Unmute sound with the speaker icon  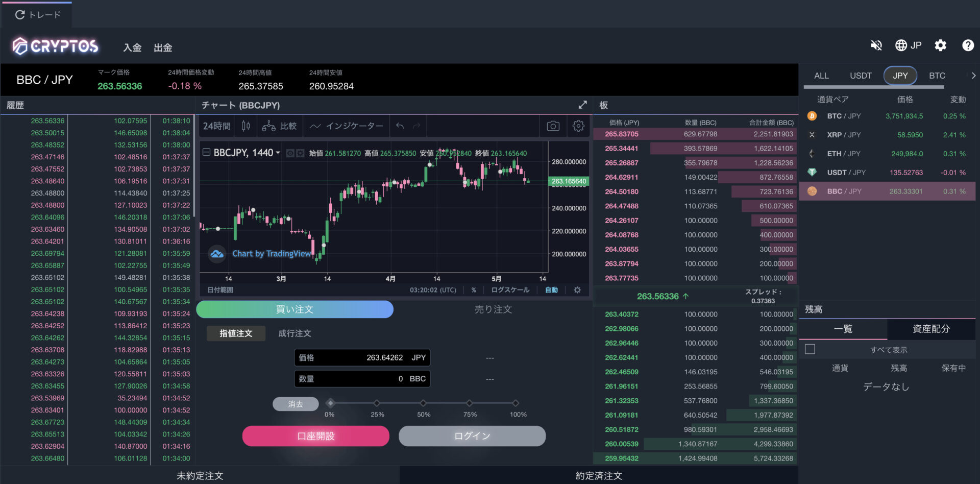pos(876,45)
